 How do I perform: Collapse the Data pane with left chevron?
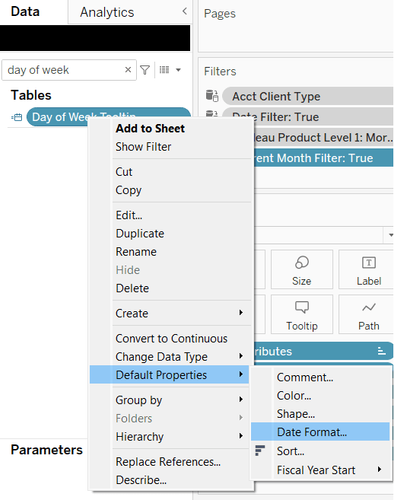[184, 11]
